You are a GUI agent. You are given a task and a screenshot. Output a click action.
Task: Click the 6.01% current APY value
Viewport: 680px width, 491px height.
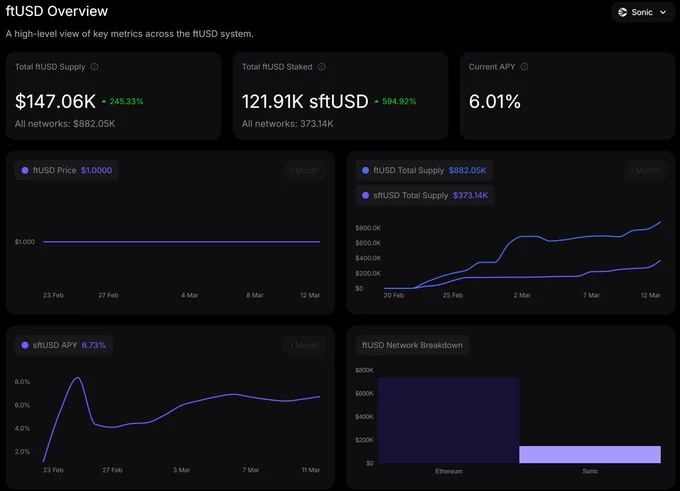494,101
